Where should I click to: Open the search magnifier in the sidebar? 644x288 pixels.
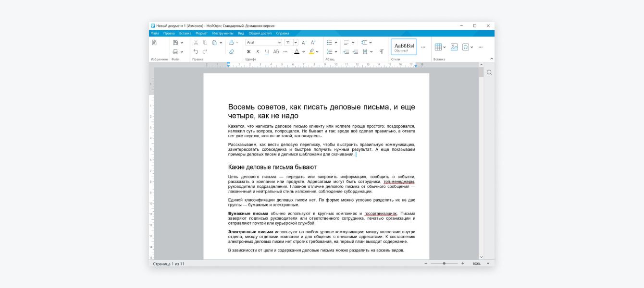click(489, 72)
